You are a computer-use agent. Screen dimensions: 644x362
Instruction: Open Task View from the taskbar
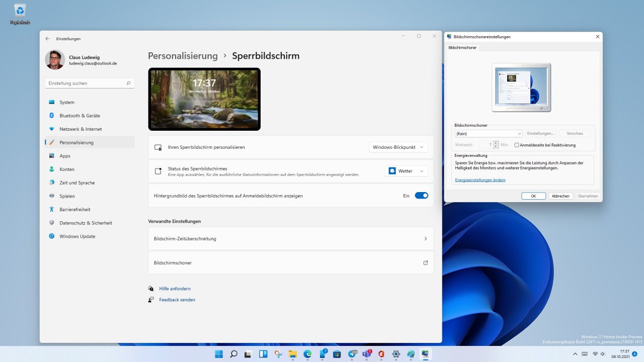coord(249,354)
